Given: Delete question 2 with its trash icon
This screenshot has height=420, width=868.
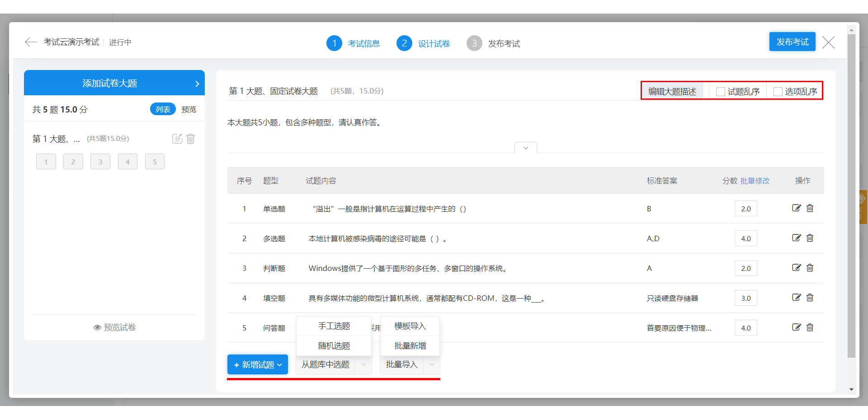Looking at the screenshot, I should click(810, 238).
